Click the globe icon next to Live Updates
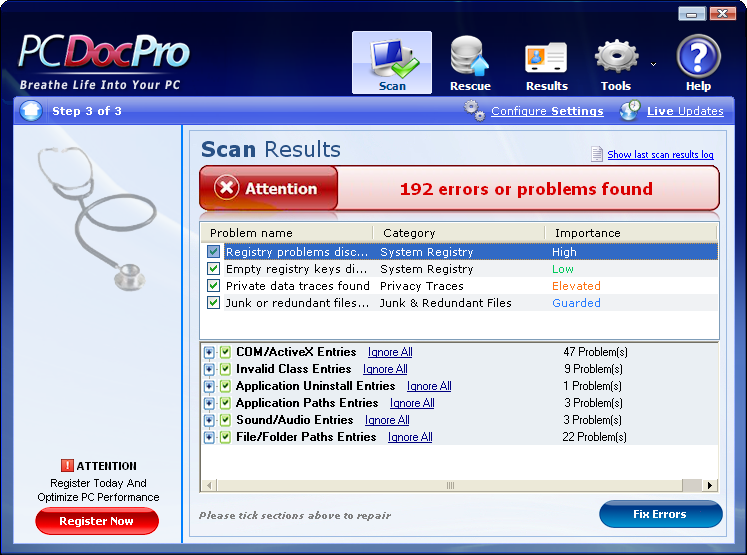 coord(630,111)
